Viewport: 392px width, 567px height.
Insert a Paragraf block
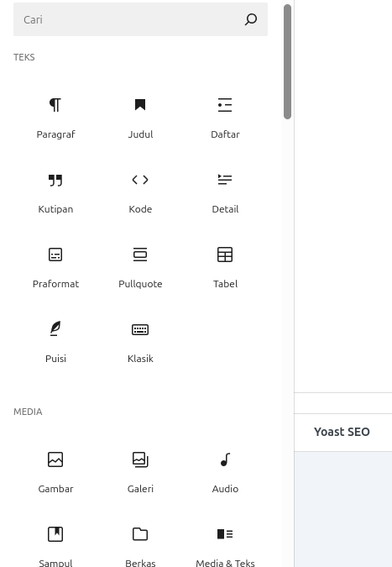click(55, 118)
